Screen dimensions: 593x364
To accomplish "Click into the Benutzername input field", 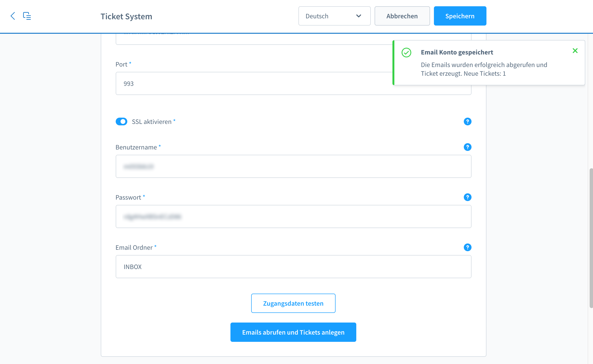I will 293,166.
